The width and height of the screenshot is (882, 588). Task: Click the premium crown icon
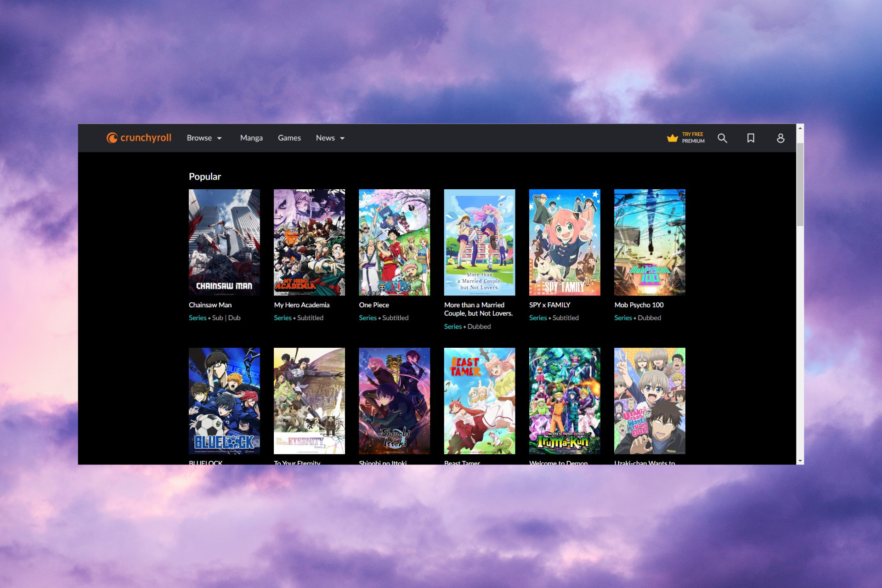pos(673,138)
